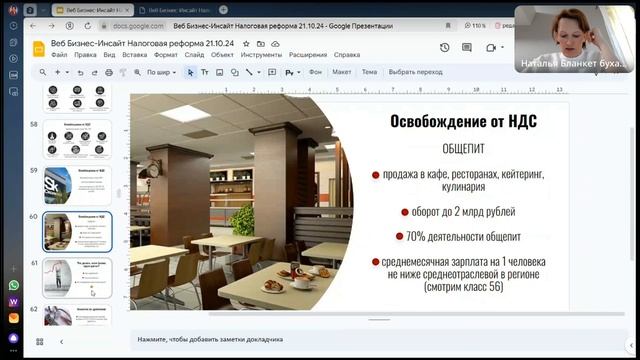Open the Вставка menu
The width and height of the screenshot is (640, 360).
click(135, 55)
